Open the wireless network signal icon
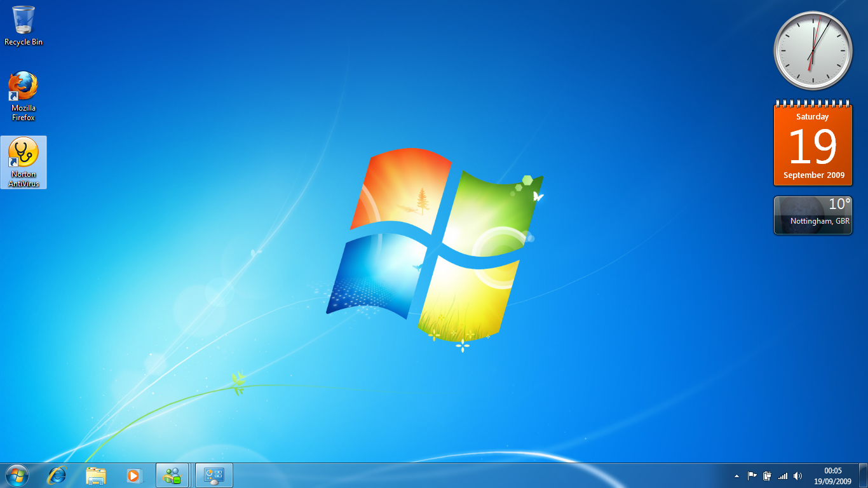This screenshot has width=868, height=488. [782, 476]
